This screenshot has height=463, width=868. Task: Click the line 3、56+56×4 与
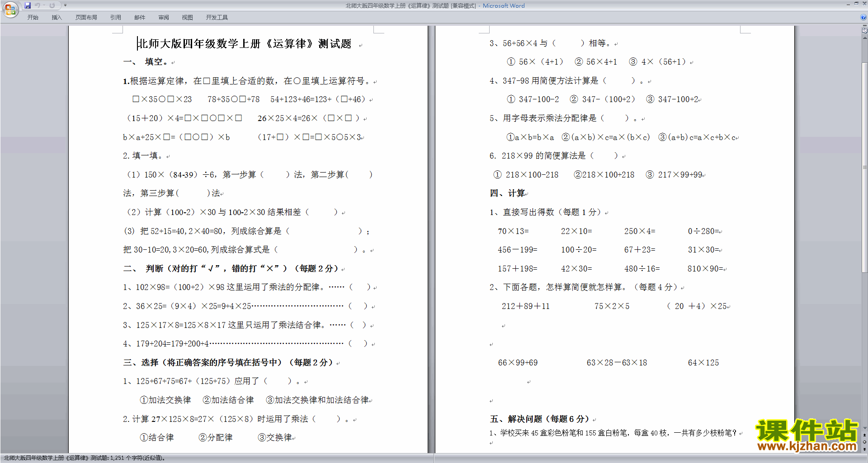[x=551, y=43]
